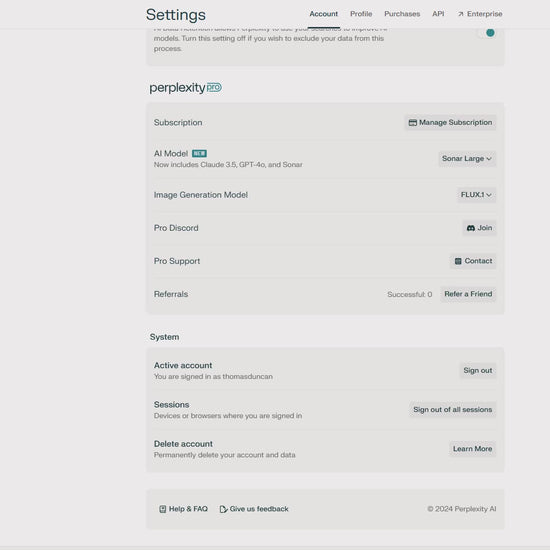Click the System section heading

(x=165, y=337)
